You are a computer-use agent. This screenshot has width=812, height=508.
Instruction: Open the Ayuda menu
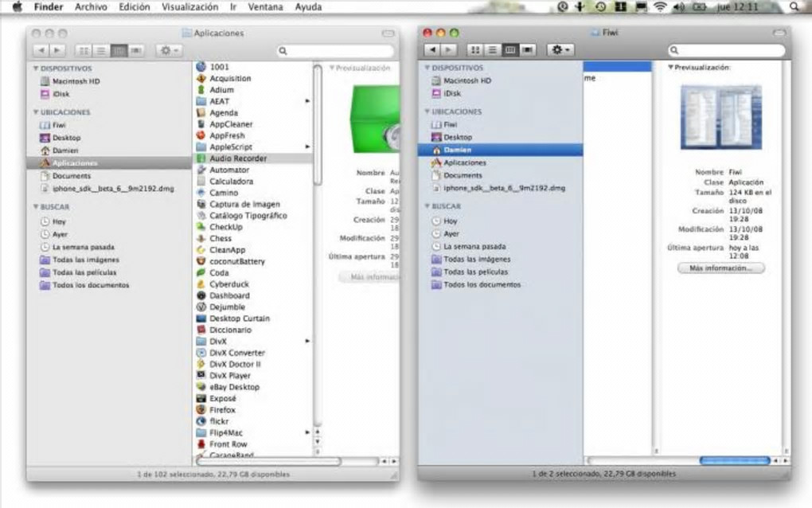tap(308, 6)
